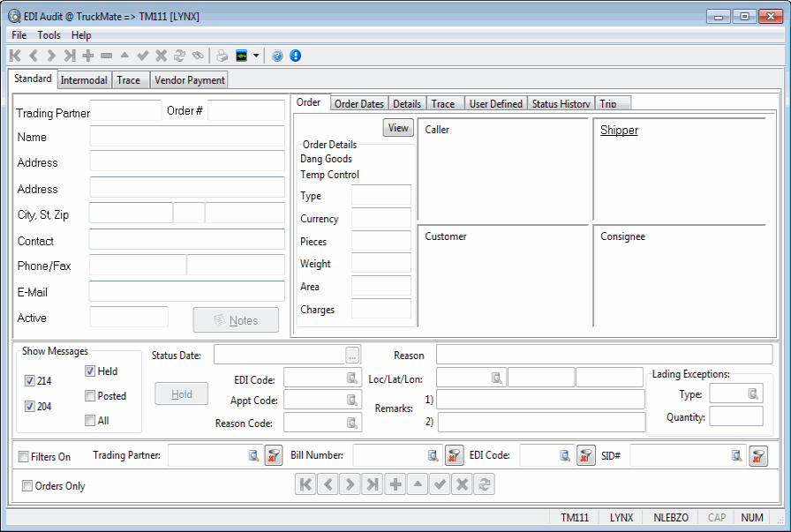The height and width of the screenshot is (532, 791).
Task: Check the Orders Only checkbox
Action: tap(27, 486)
